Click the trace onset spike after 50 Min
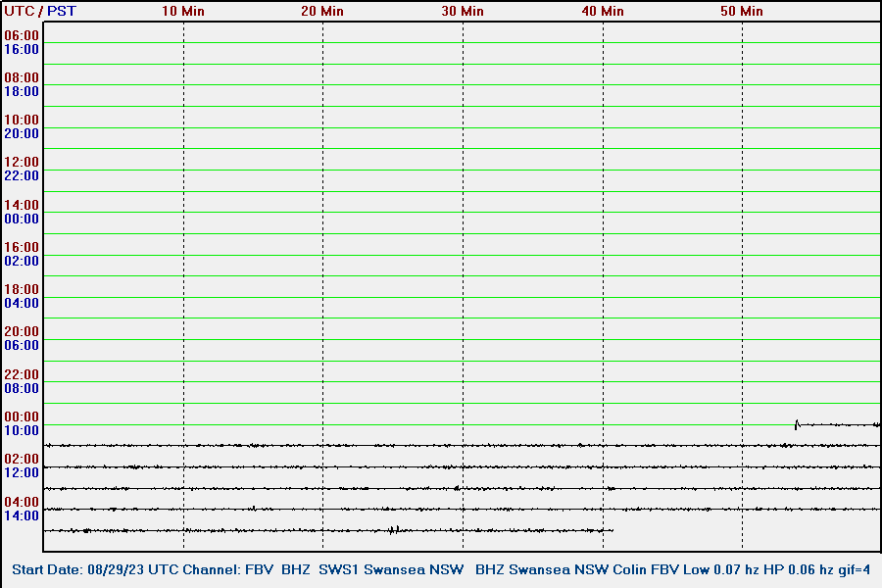This screenshot has width=882, height=588. [796, 424]
